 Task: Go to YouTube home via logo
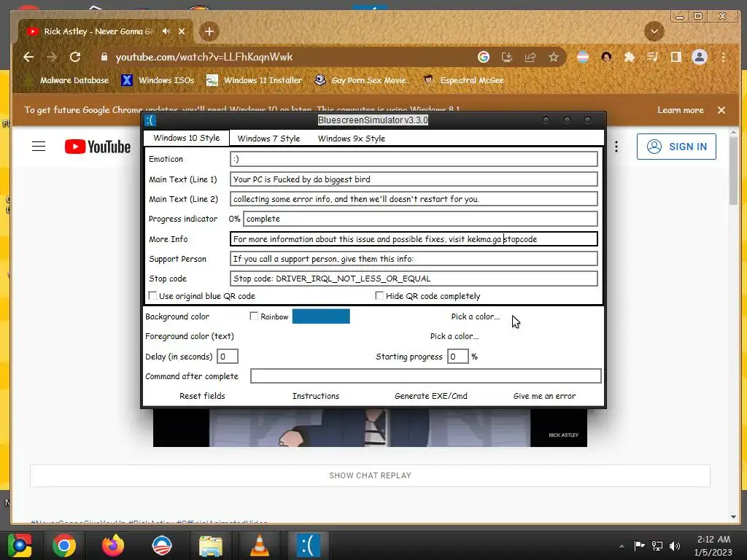point(98,147)
